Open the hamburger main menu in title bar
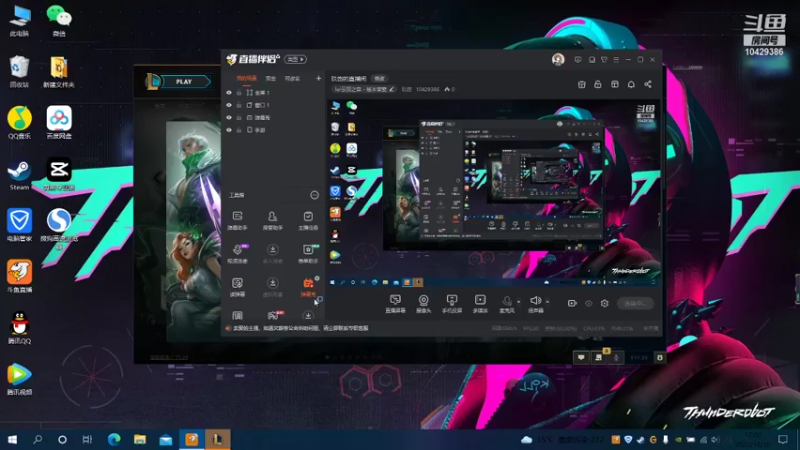Viewport: 800px width, 450px height. [616, 60]
